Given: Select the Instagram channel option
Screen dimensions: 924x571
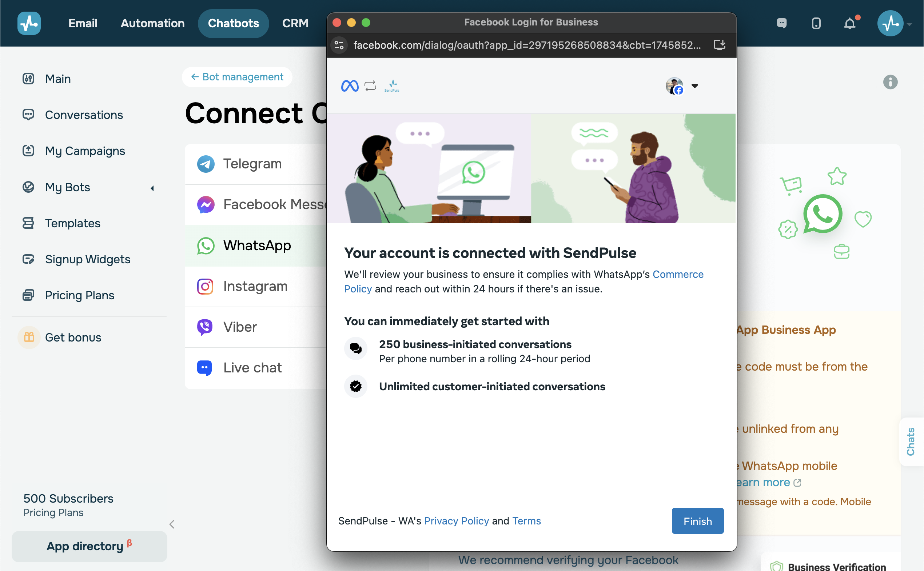Looking at the screenshot, I should 256,286.
